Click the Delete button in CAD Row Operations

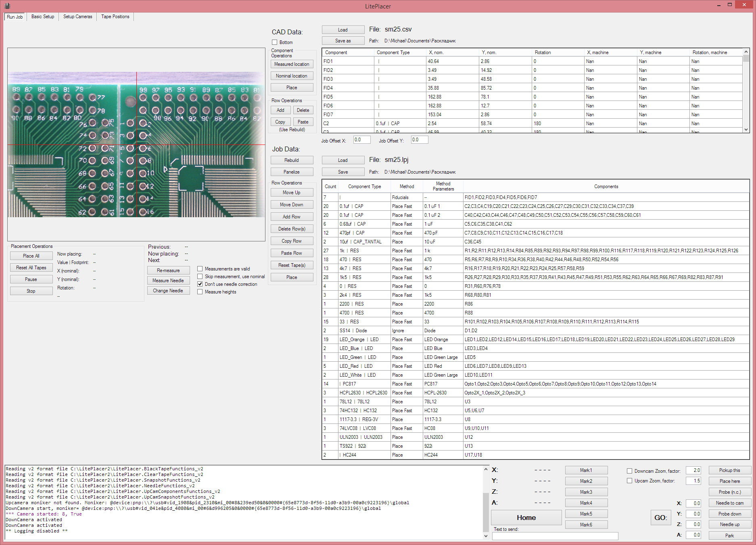[303, 110]
